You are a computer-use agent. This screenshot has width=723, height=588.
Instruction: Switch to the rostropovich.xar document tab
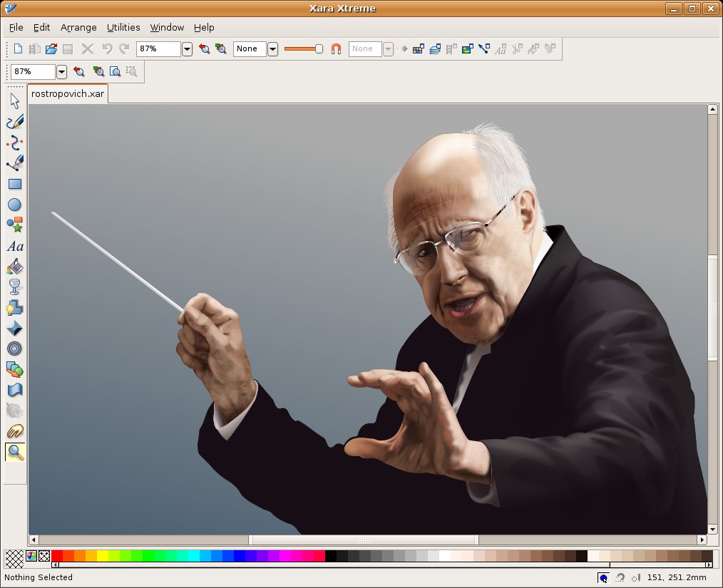68,93
